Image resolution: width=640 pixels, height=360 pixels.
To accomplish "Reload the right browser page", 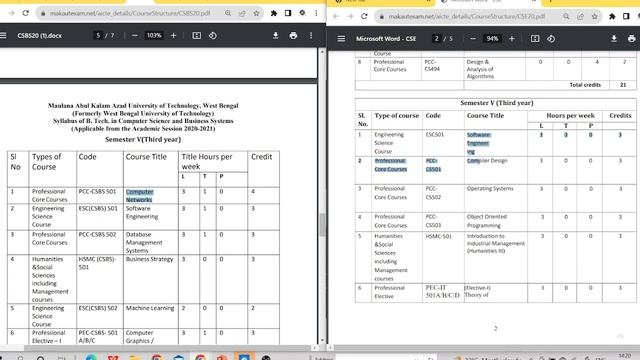I will coord(364,16).
